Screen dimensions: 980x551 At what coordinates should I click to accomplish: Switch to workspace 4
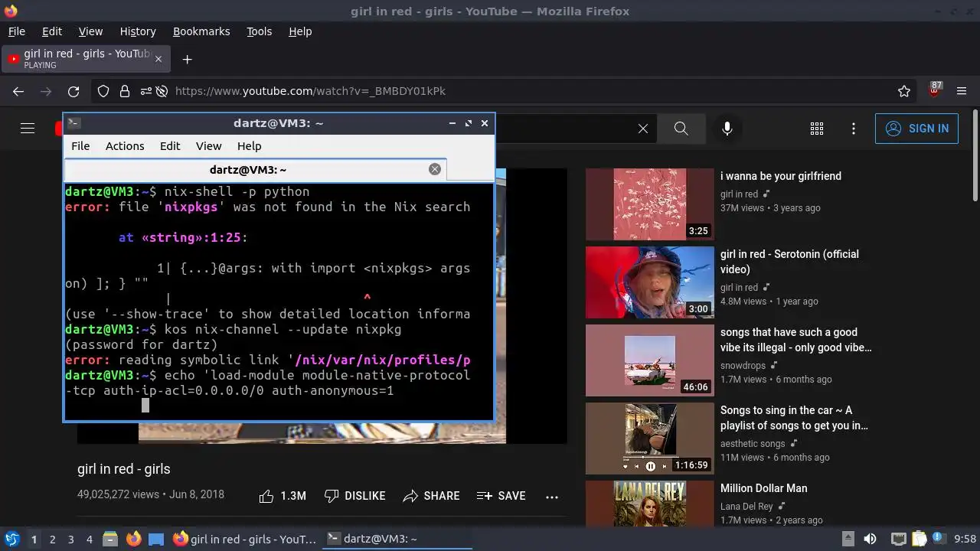[x=89, y=540]
